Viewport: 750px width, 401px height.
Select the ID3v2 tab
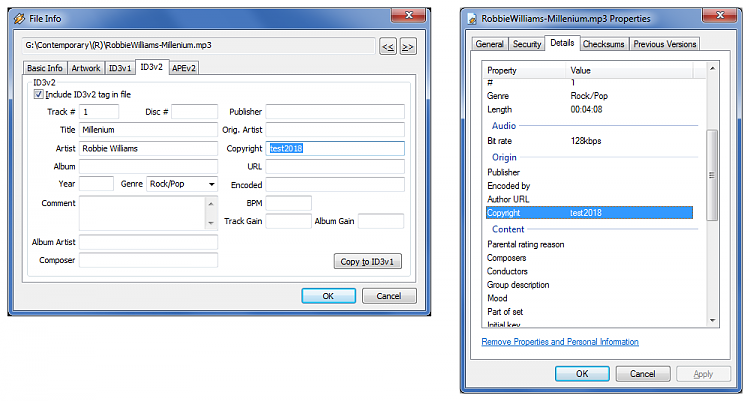pyautogui.click(x=151, y=67)
